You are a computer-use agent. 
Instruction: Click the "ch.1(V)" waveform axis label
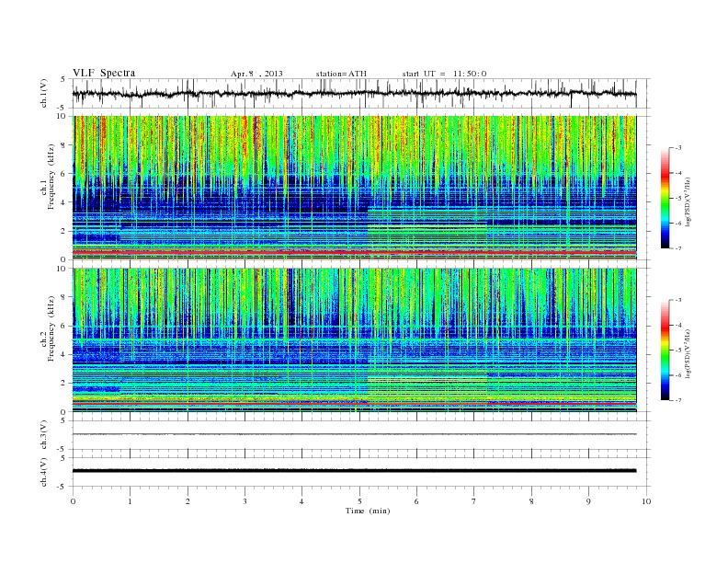point(43,94)
